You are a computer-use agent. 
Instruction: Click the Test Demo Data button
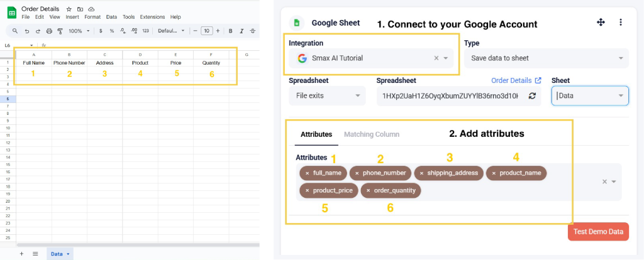coord(598,231)
